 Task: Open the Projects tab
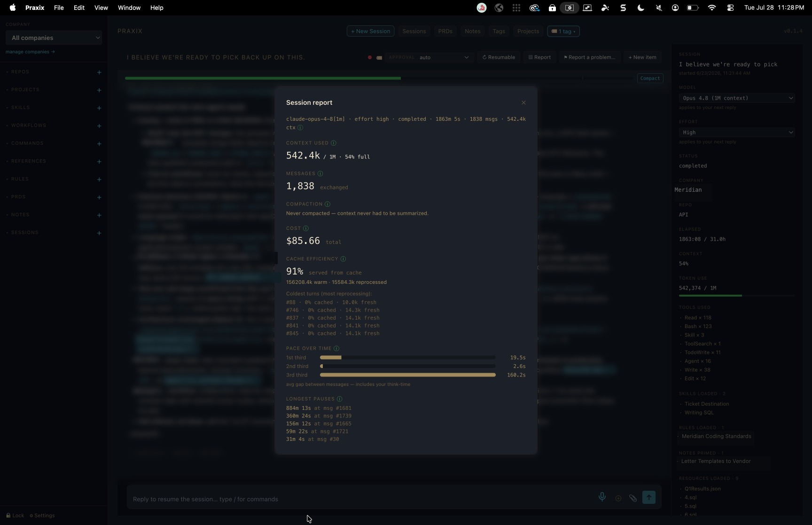pyautogui.click(x=528, y=31)
